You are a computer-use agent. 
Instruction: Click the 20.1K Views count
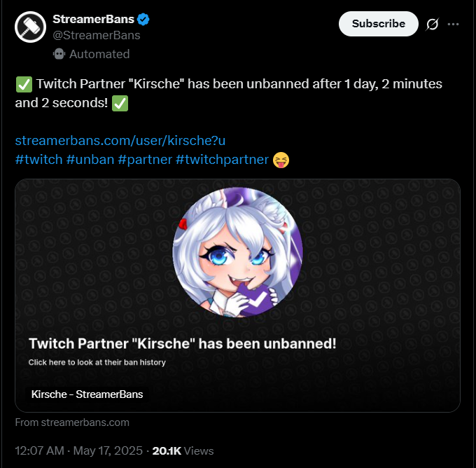coord(183,450)
